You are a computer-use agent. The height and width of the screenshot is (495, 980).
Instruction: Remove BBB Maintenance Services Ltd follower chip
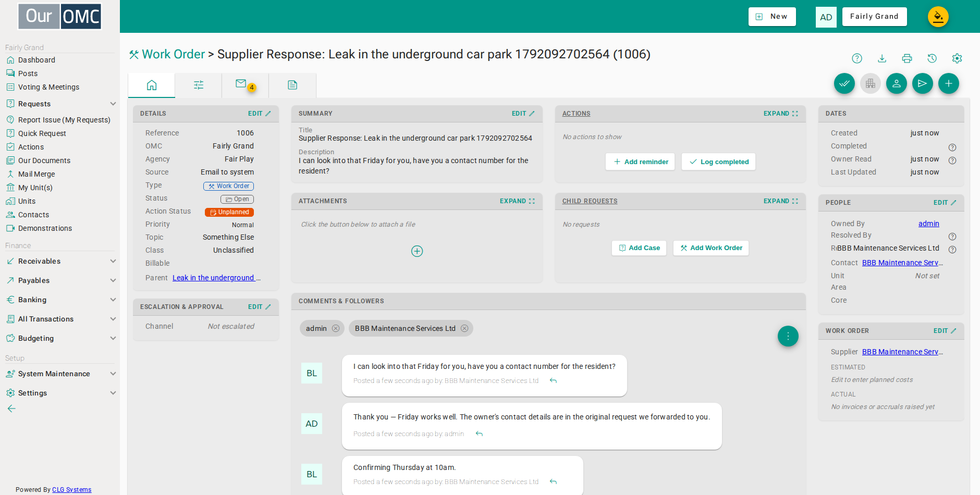(x=464, y=328)
